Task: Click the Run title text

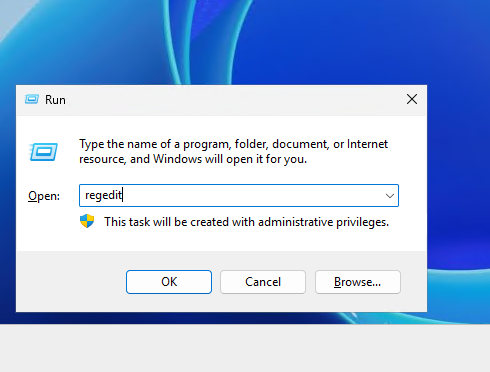Action: coord(55,100)
